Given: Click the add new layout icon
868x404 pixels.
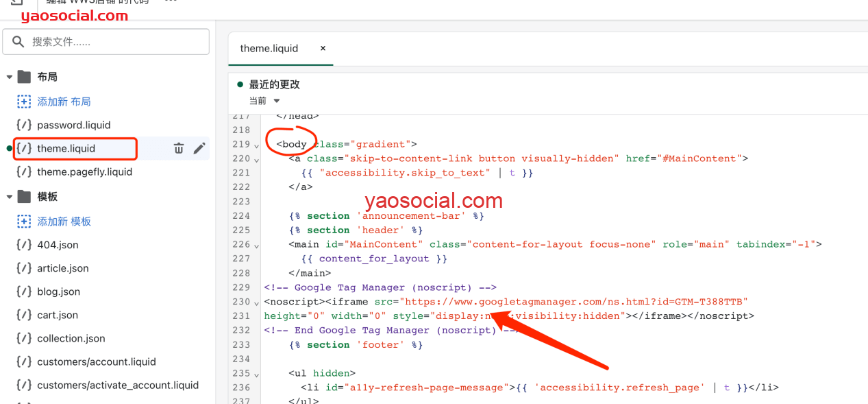Looking at the screenshot, I should [x=24, y=102].
